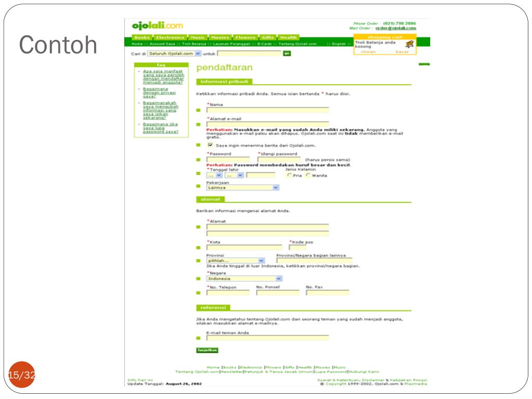Open Layanan Pelanggan in navigation bar
Viewport: 532px width, 399px height.
click(x=232, y=44)
